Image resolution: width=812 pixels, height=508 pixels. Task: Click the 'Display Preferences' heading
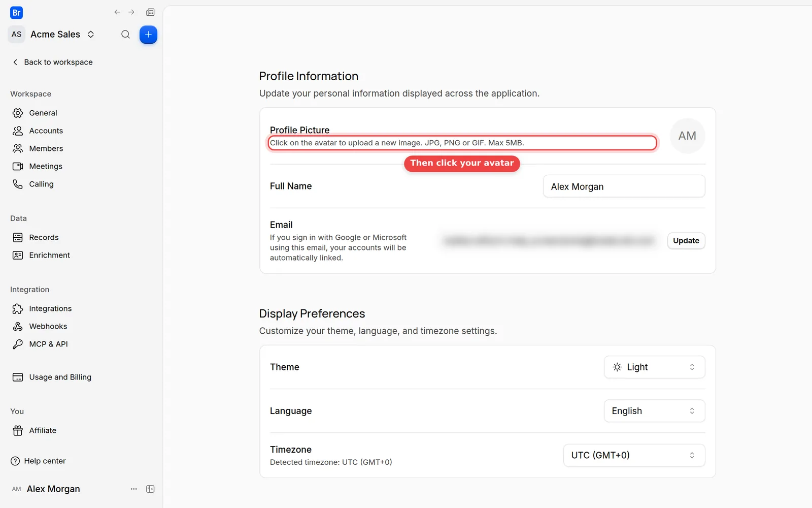(x=312, y=313)
